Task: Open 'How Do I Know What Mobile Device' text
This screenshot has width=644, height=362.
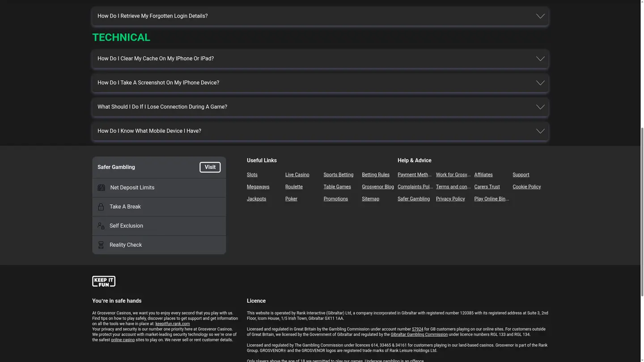Action: click(149, 131)
